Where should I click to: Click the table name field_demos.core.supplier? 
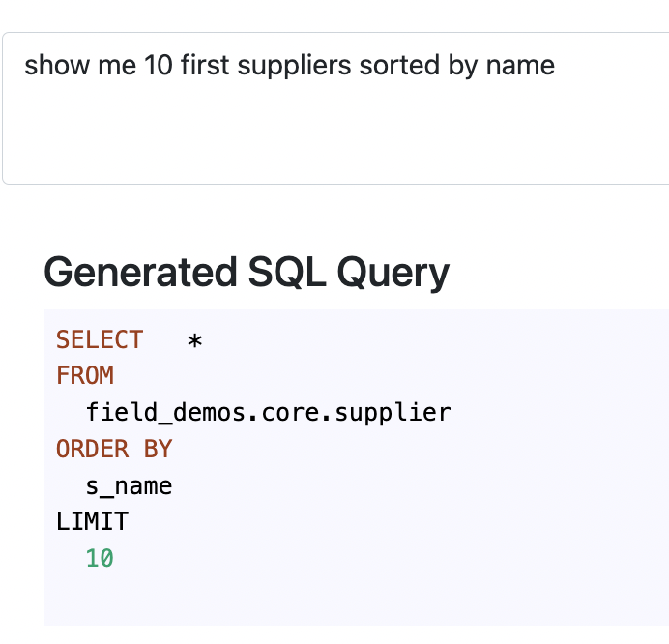pos(268,413)
